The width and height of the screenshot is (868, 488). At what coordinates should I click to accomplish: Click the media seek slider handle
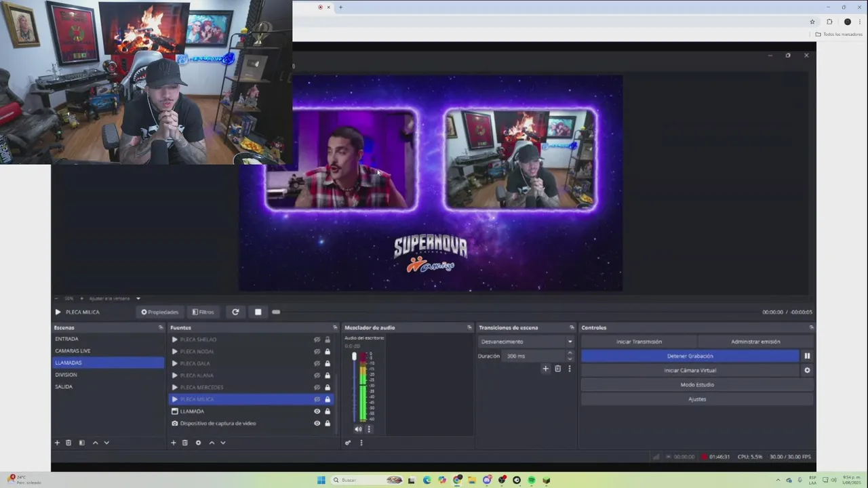pos(276,312)
